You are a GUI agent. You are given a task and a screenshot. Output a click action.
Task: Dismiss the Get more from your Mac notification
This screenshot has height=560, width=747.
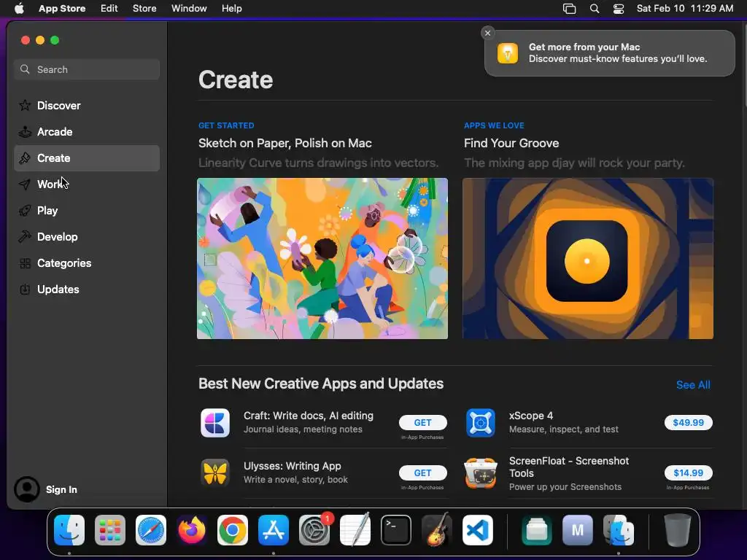[487, 33]
